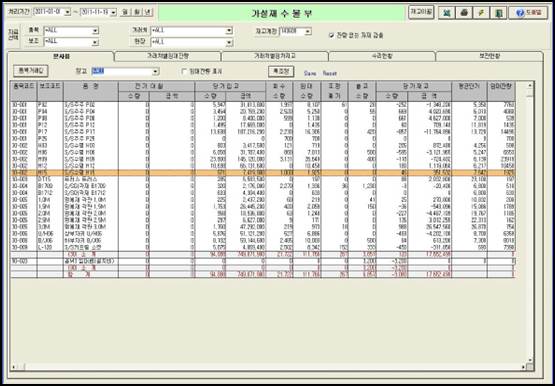The height and width of the screenshot is (386, 555).
Task: Open the end date dropdown 2011-11-19
Action: pyautogui.click(x=113, y=12)
